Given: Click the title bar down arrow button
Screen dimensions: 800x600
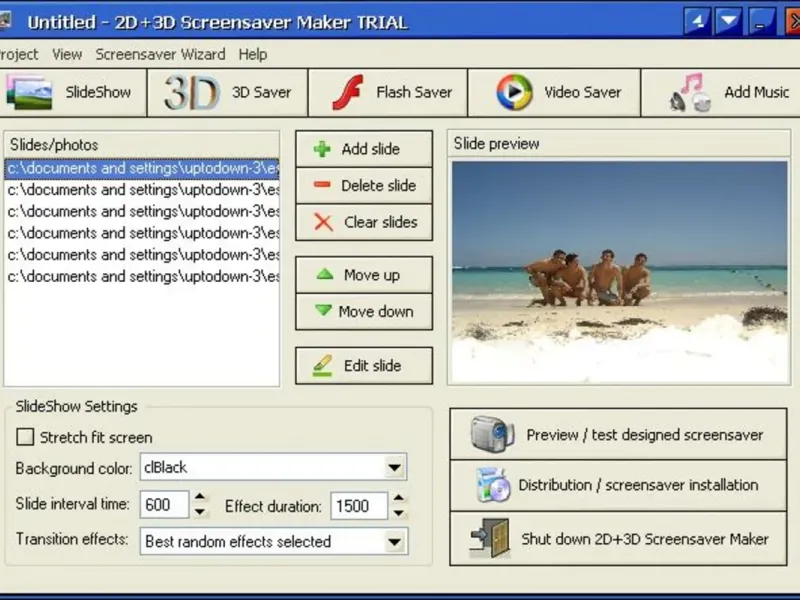Looking at the screenshot, I should [729, 22].
